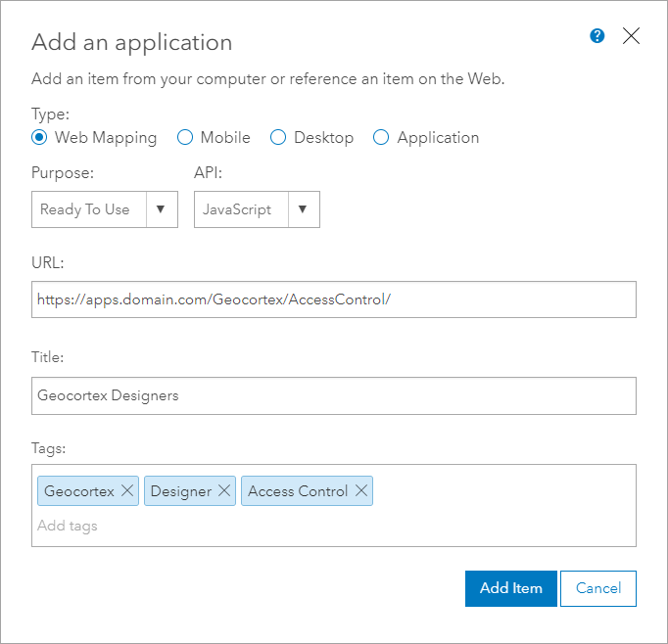
Task: Click the Add an application heading
Action: pos(132,42)
